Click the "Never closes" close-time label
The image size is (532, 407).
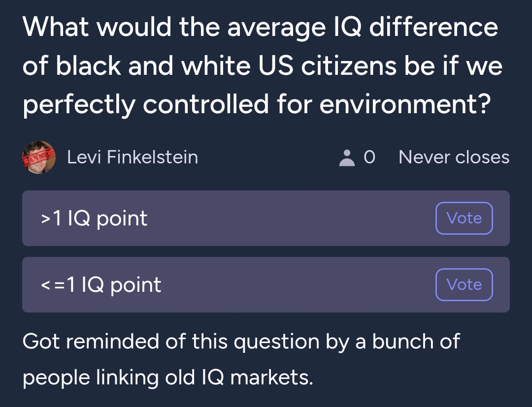454,157
